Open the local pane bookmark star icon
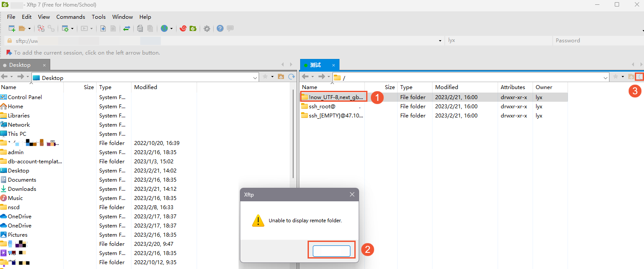The image size is (644, 269). [265, 76]
